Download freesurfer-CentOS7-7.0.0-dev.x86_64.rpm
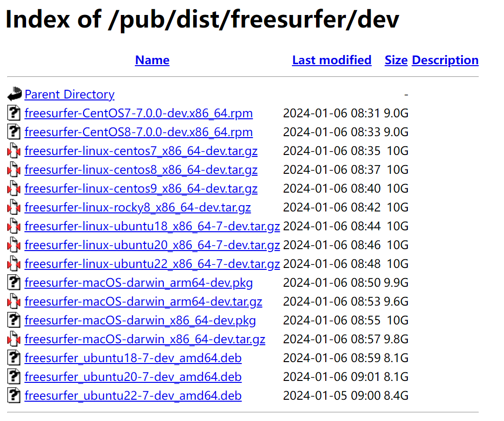The width and height of the screenshot is (504, 421). coord(139,113)
